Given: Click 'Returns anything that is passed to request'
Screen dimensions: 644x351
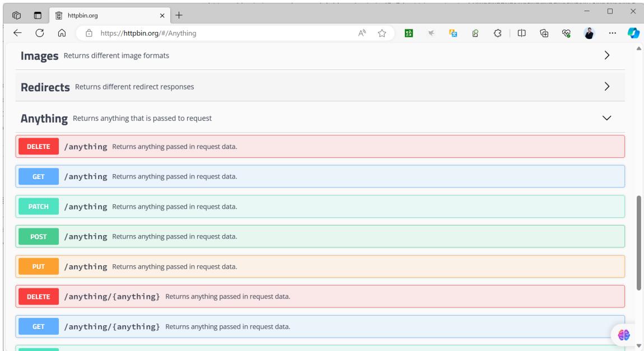Looking at the screenshot, I should pos(142,118).
